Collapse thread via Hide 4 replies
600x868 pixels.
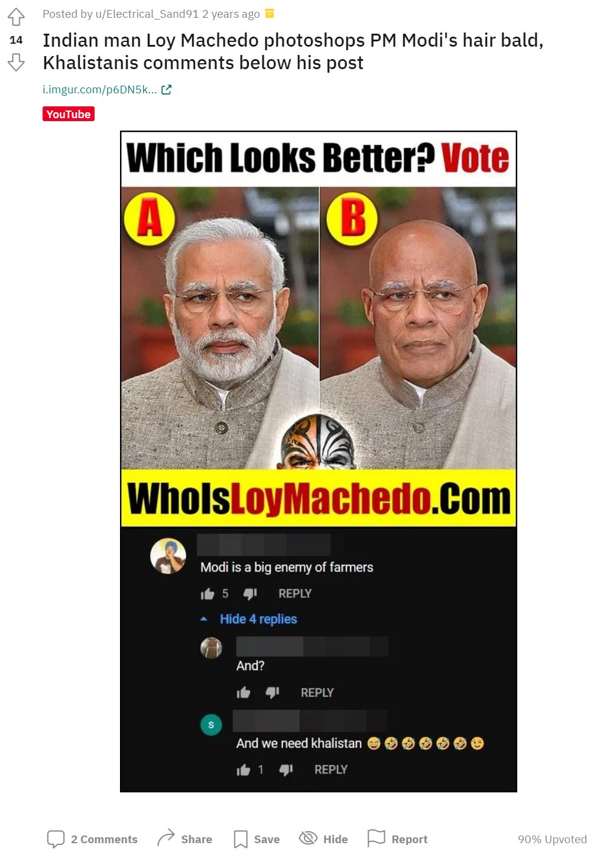pos(258,619)
